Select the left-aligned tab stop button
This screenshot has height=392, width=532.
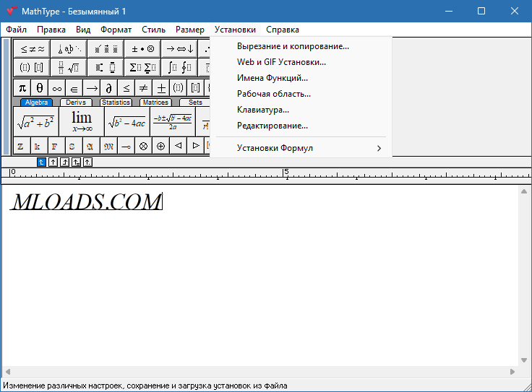click(x=41, y=162)
